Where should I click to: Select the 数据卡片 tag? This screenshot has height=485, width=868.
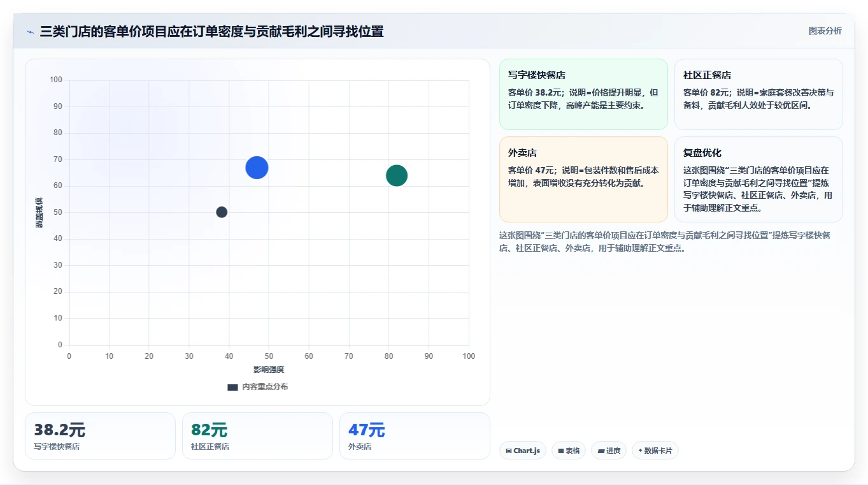click(655, 451)
